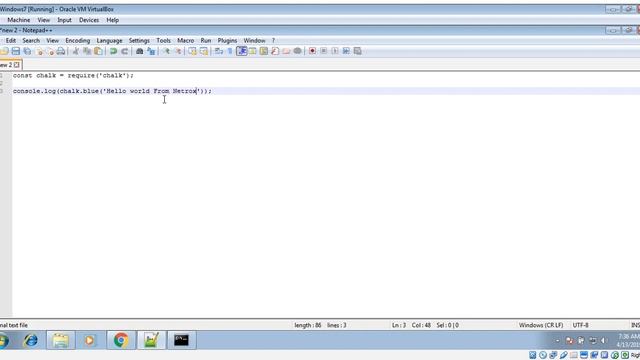
Task: Open the VirtualBox Input menu
Action: click(x=64, y=20)
